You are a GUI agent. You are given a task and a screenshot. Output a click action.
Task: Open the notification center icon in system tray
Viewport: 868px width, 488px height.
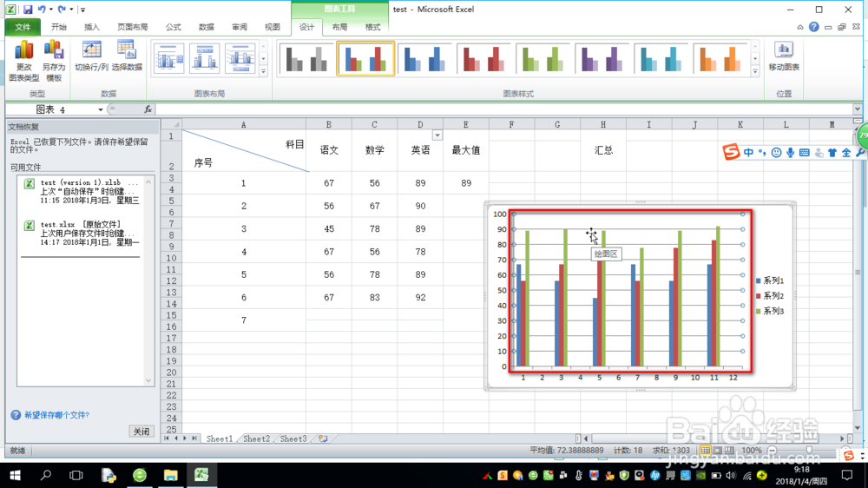[847, 475]
